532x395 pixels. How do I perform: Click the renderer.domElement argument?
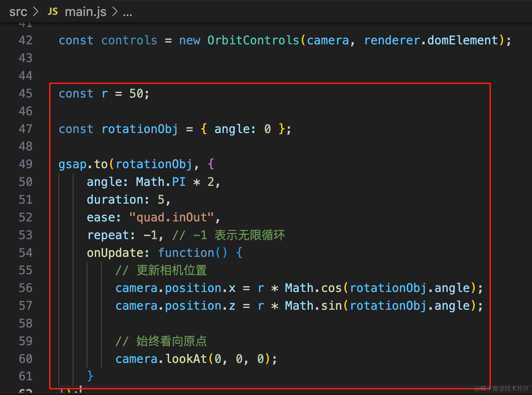(431, 40)
